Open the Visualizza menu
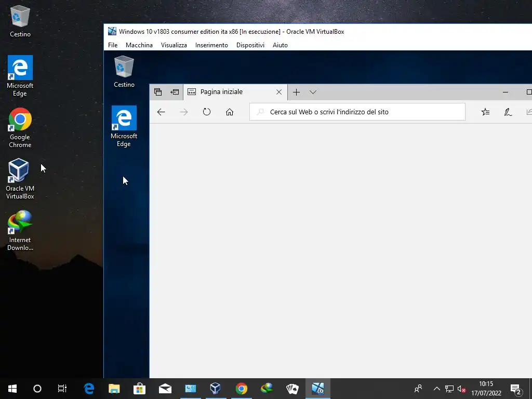This screenshot has width=532, height=399. [x=174, y=45]
